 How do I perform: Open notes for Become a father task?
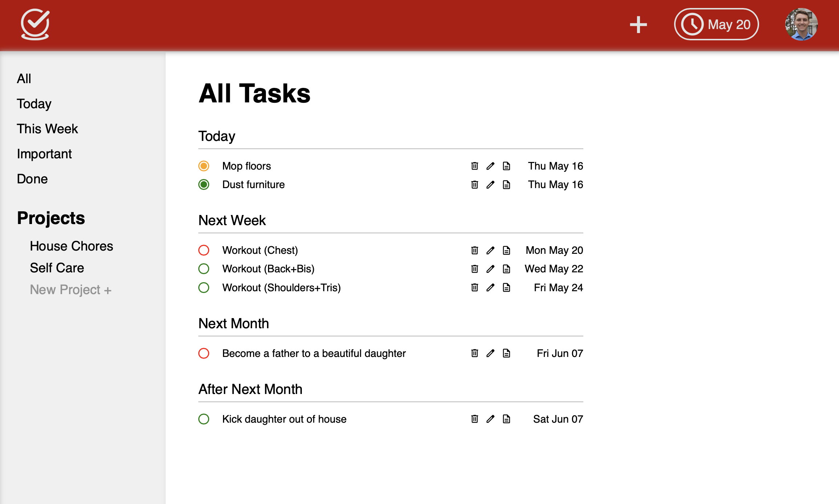(x=506, y=353)
